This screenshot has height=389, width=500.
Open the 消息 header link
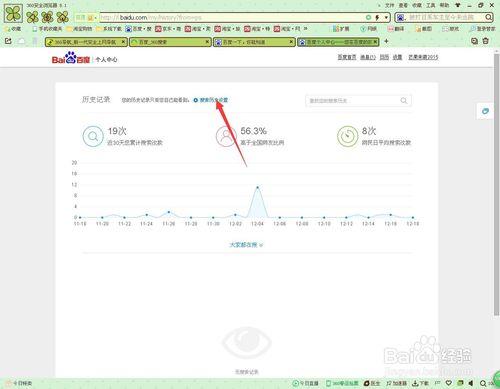[368, 57]
